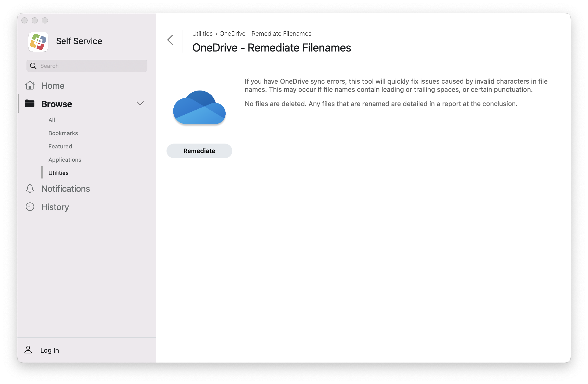Viewport: 588px width, 384px height.
Task: Open the Home section
Action: pyautogui.click(x=53, y=86)
